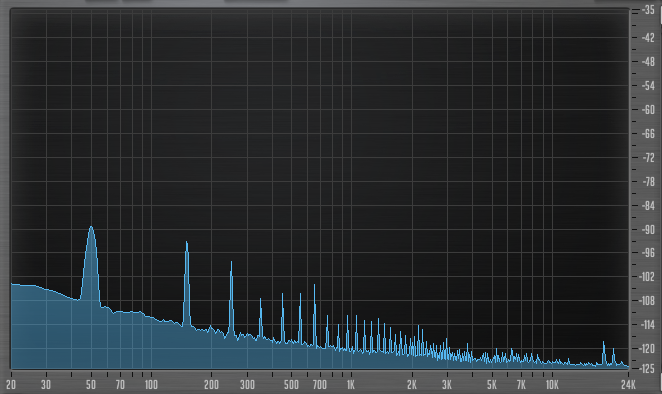Viewport: 662px width, 394px height.
Task: Click the -102 dB level scale label
Action: [x=648, y=277]
